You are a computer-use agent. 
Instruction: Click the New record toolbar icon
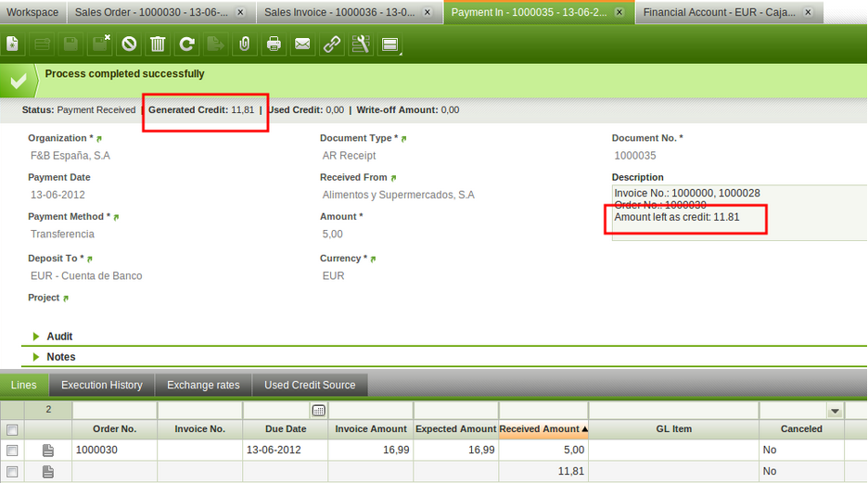click(13, 44)
